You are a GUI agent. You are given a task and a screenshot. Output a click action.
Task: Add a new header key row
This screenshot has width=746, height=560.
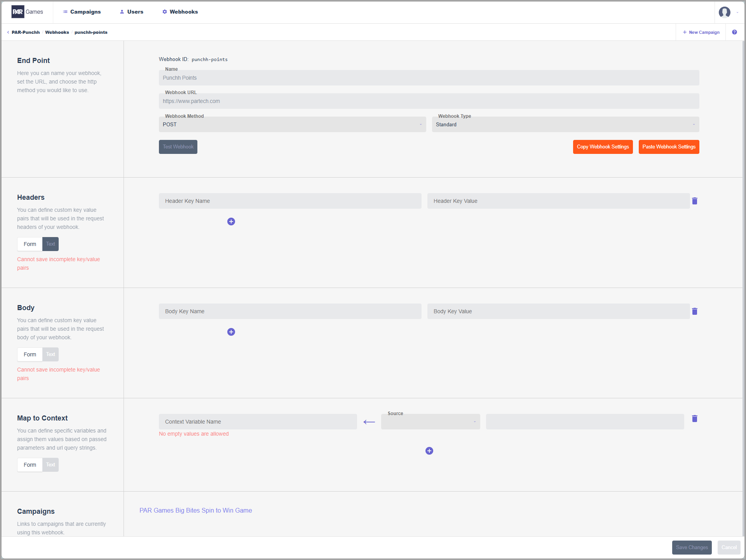click(x=231, y=222)
